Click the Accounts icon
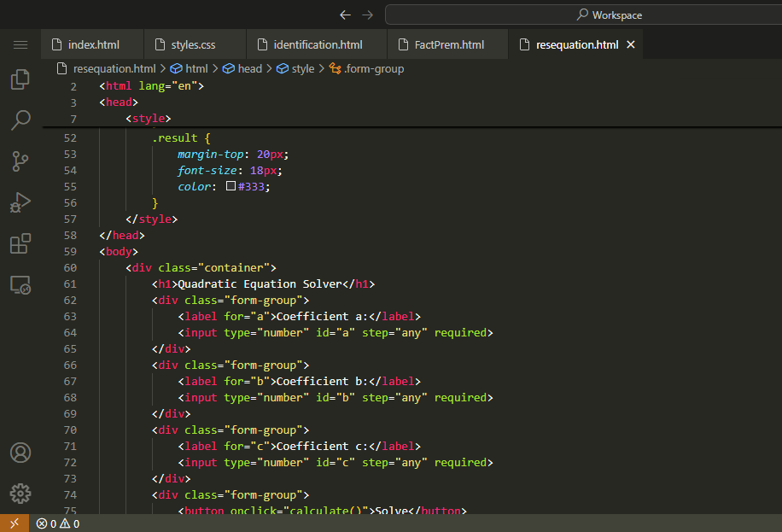782x532 pixels. coord(20,453)
